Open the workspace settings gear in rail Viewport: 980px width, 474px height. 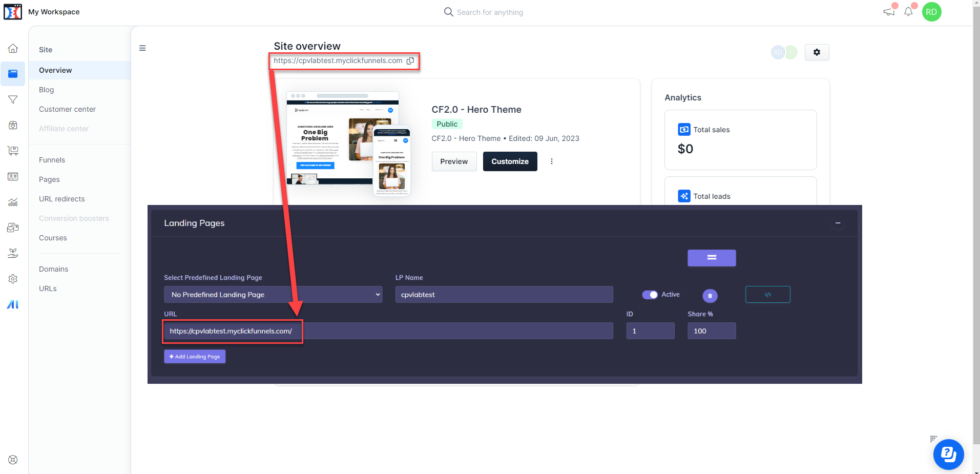13,279
